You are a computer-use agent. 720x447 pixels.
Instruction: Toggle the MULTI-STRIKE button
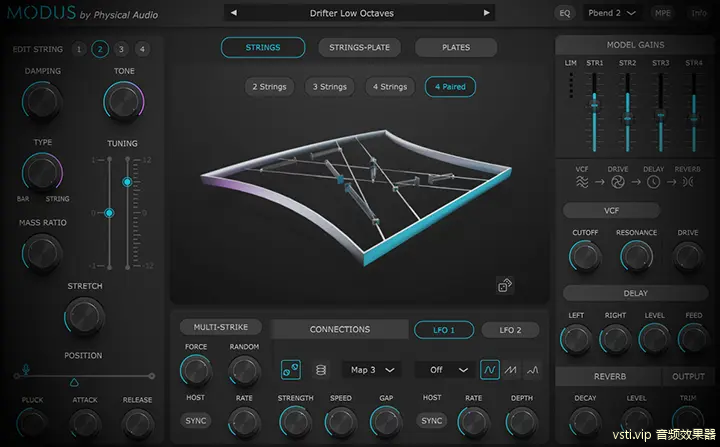[x=221, y=327]
